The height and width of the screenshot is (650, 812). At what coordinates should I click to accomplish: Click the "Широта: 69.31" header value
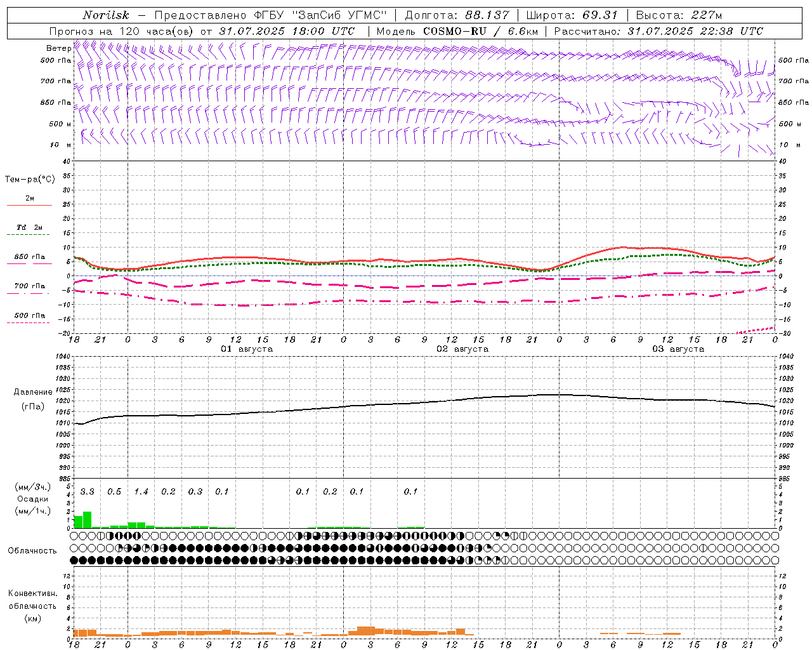click(x=572, y=15)
